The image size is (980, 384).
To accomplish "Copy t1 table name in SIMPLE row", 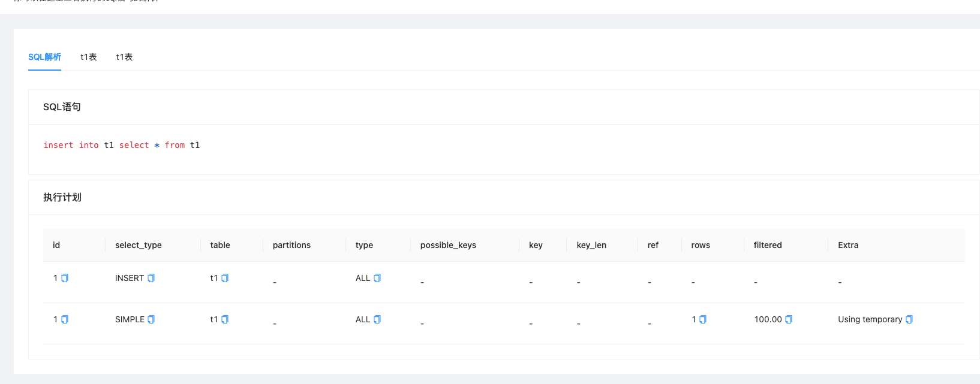I will (x=225, y=319).
